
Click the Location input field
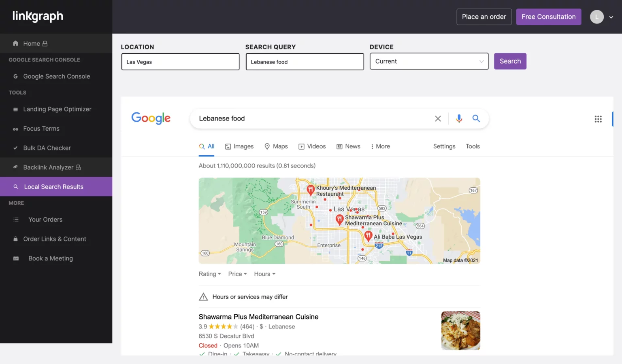tap(180, 62)
